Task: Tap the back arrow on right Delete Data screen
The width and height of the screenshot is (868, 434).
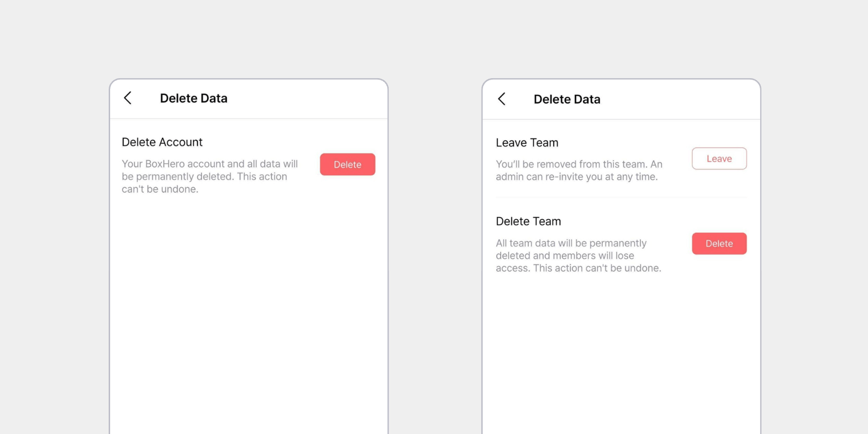Action: click(502, 99)
